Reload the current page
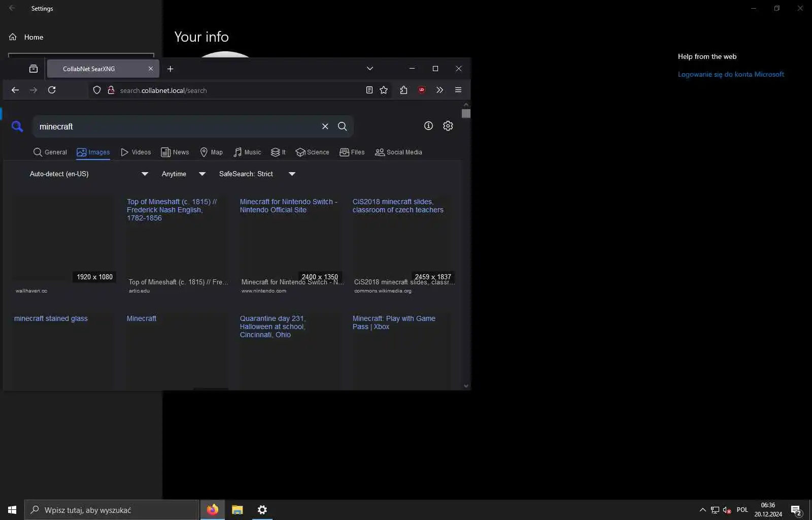The height and width of the screenshot is (520, 812). (x=52, y=90)
